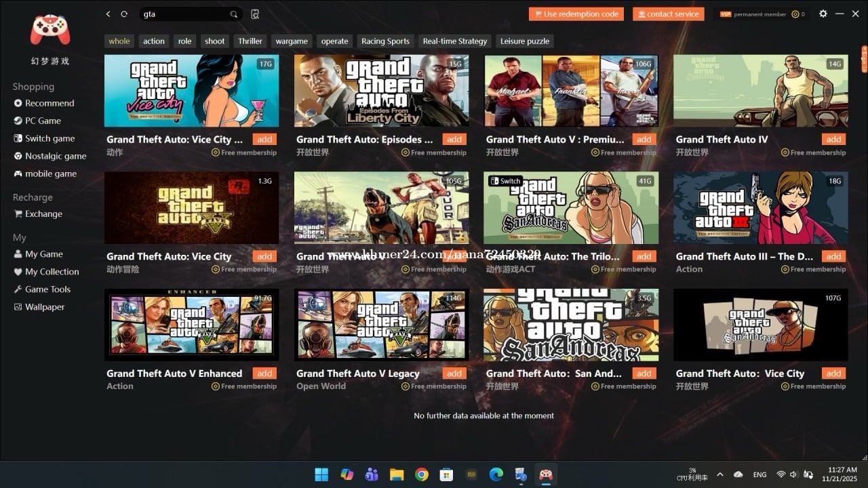Viewport: 868px width, 488px height.
Task: Go to My Collection in sidebar
Action: (52, 272)
